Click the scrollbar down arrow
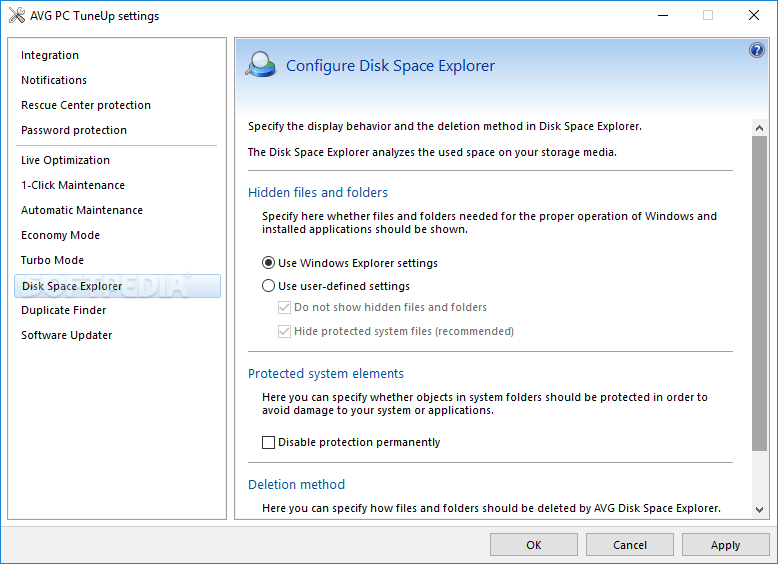 click(x=759, y=509)
